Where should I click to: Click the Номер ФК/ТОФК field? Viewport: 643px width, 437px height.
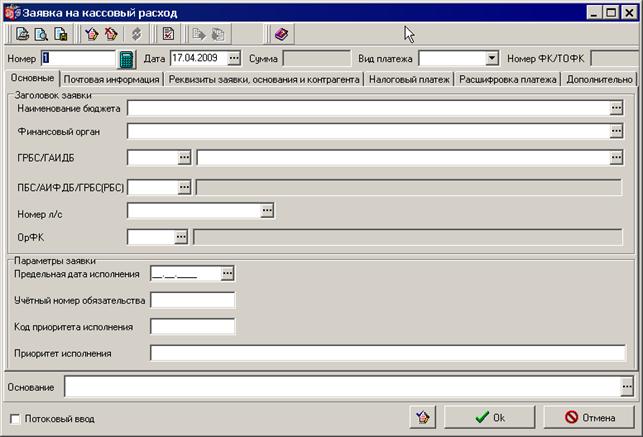point(615,58)
